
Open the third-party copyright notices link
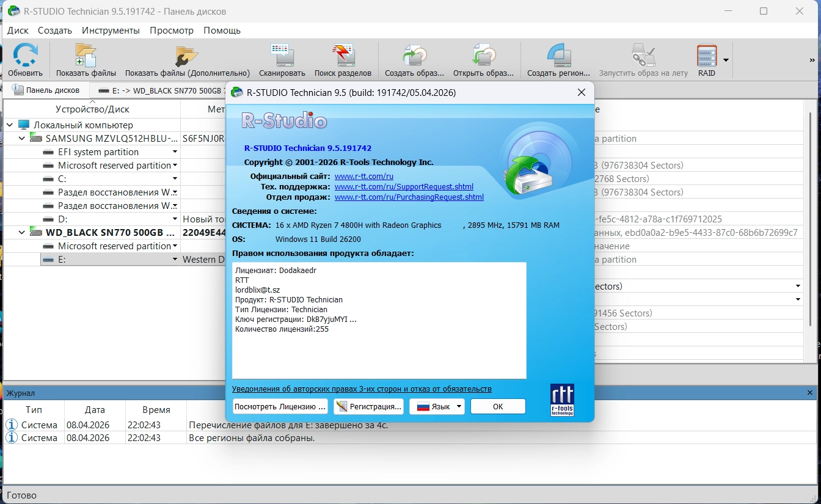click(x=362, y=389)
